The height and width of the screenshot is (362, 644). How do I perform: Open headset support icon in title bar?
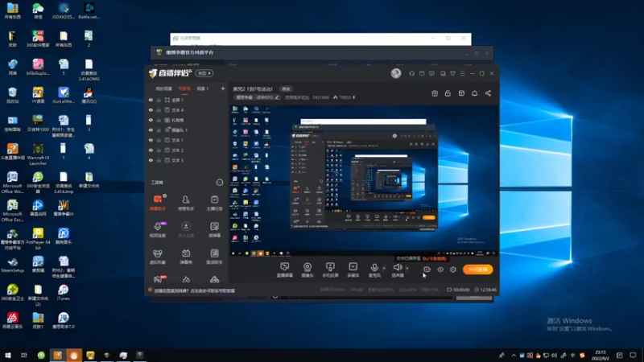[411, 73]
